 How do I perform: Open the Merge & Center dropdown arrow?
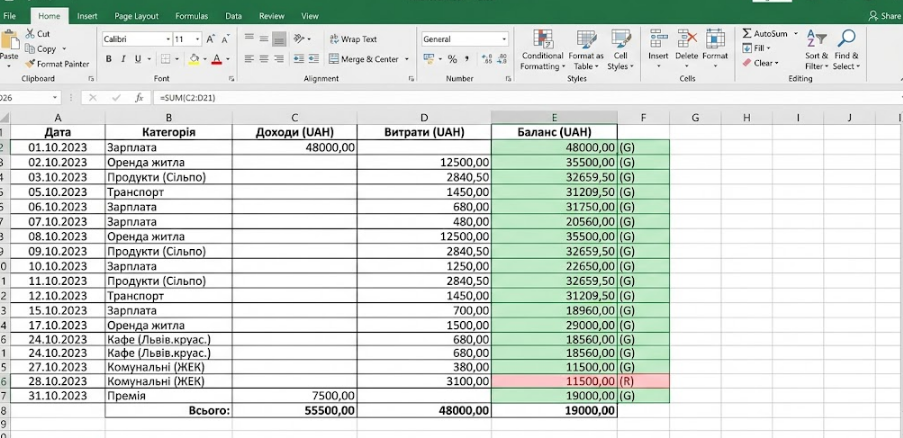pos(407,59)
